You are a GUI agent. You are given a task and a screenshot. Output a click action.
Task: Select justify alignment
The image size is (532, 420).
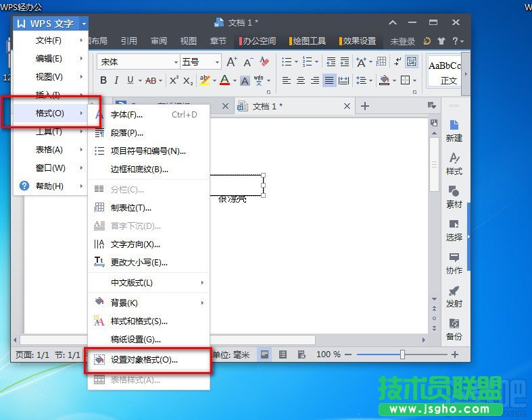[x=329, y=80]
